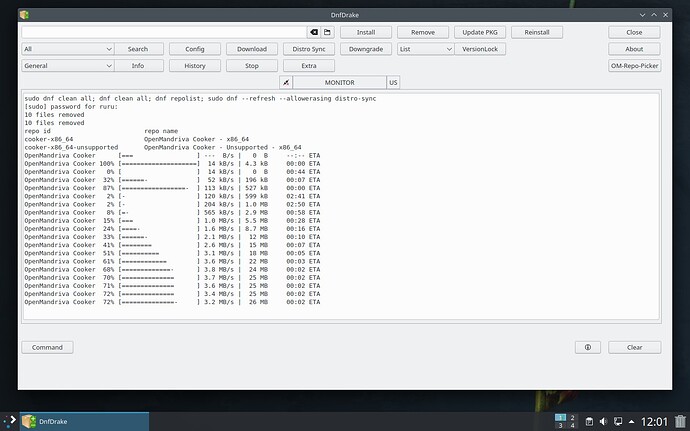This screenshot has width=690, height=431.
Task: Show hidden tray icons arrow
Action: pyautogui.click(x=631, y=421)
